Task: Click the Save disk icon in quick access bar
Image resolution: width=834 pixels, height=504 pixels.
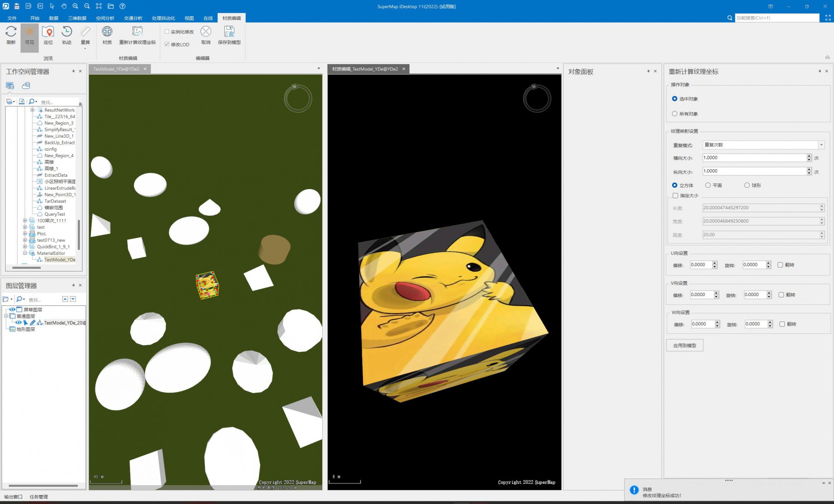Action: pyautogui.click(x=17, y=6)
